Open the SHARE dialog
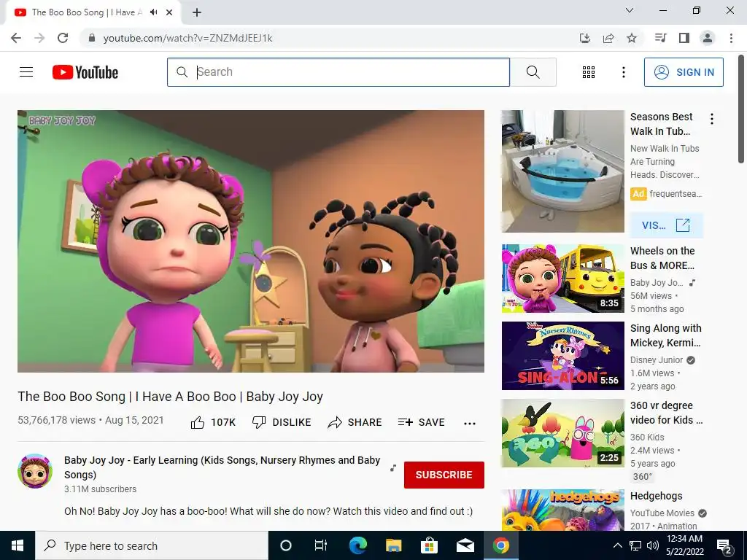This screenshot has width=747, height=560. 355,422
